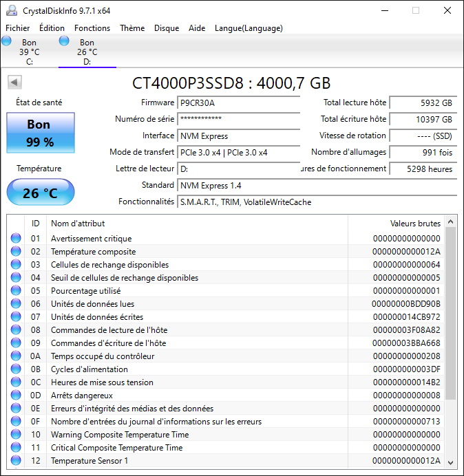Click the Fonctionnalités S.M.A.R.T., TRIM field

[317, 202]
